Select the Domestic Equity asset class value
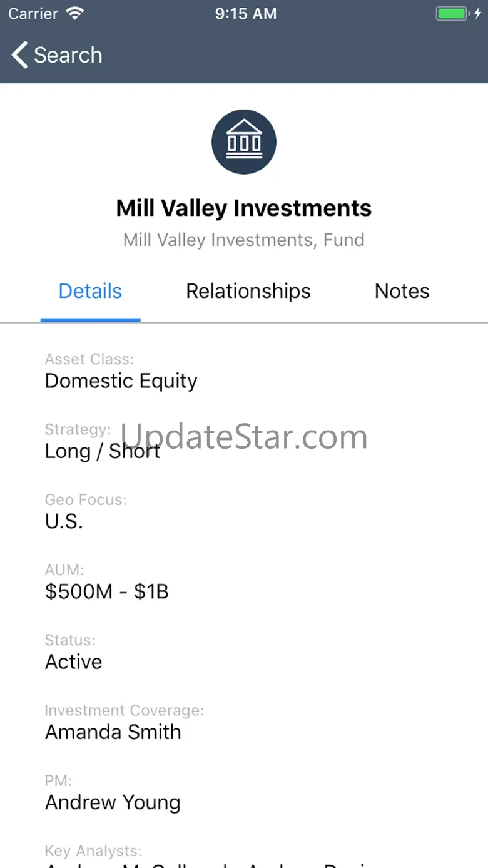 (x=121, y=381)
